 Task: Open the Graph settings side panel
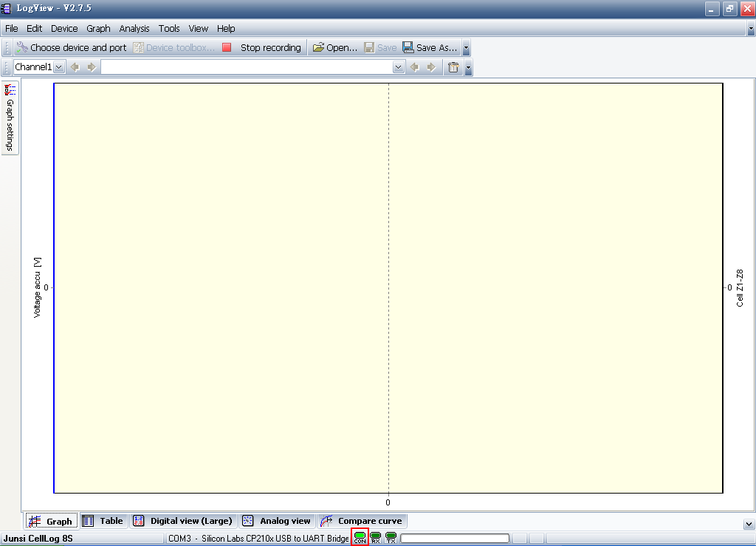pos(10,117)
